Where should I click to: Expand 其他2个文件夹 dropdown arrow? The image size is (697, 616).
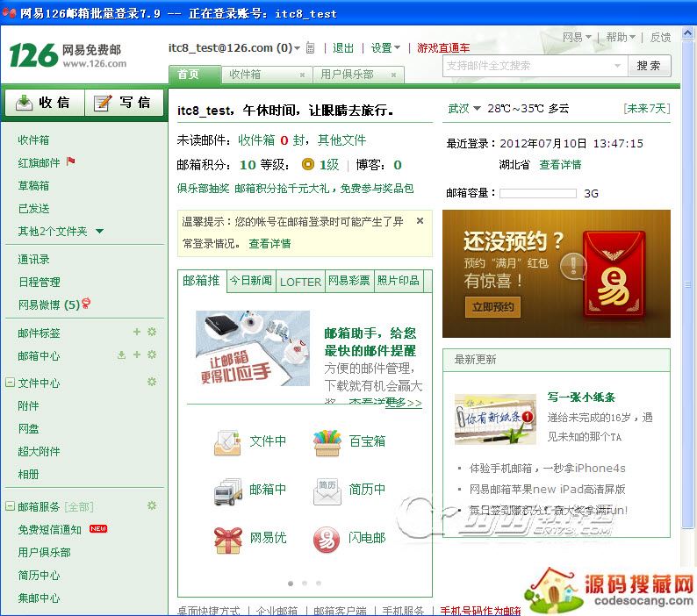[x=99, y=231]
